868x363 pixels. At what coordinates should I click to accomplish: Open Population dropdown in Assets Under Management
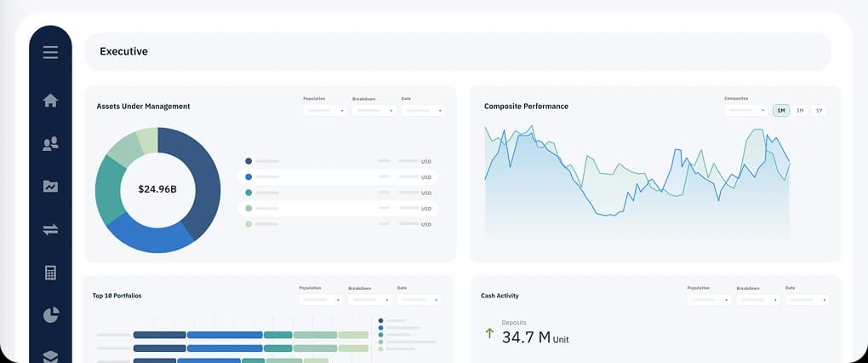(x=325, y=110)
